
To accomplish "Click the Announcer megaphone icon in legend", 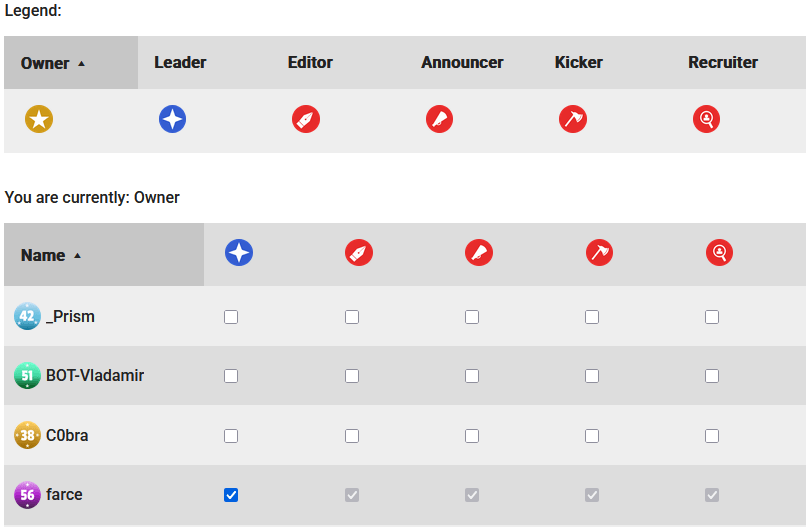I will click(x=439, y=120).
